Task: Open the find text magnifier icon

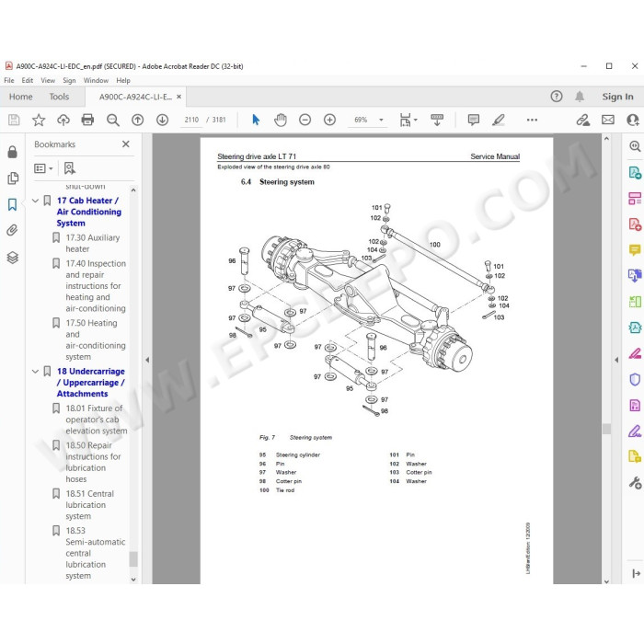Action: coord(113,120)
